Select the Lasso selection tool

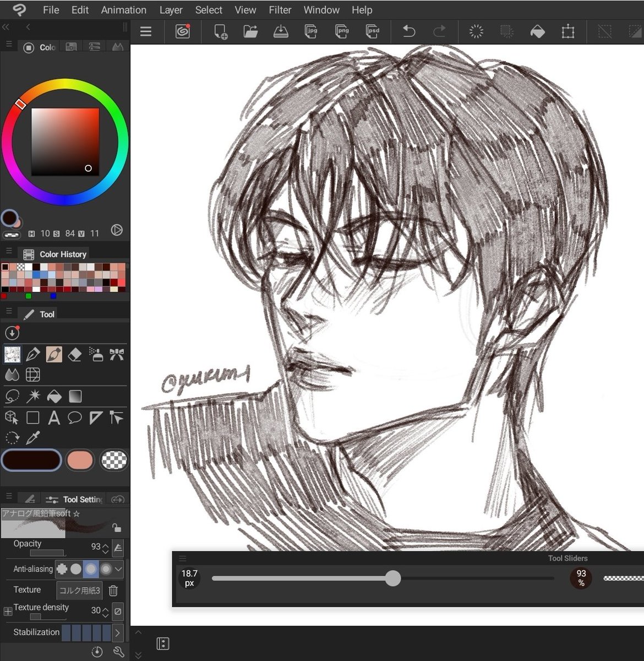point(12,396)
